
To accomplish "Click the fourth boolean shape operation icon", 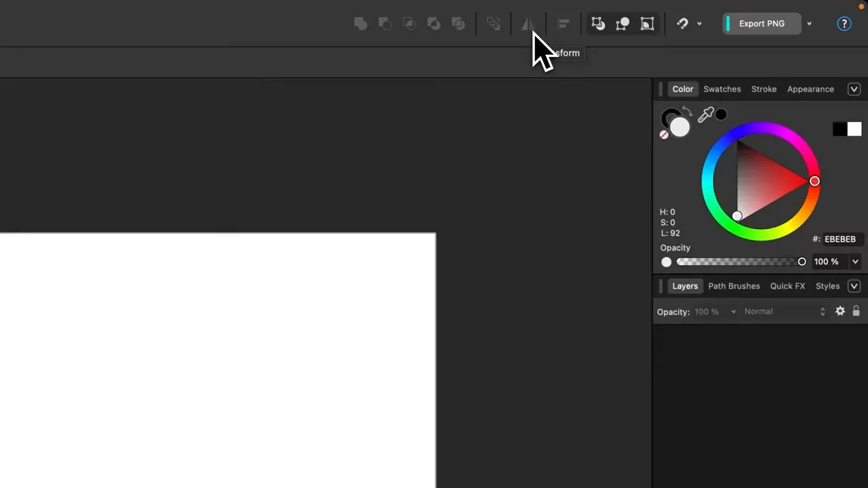I will (x=434, y=24).
